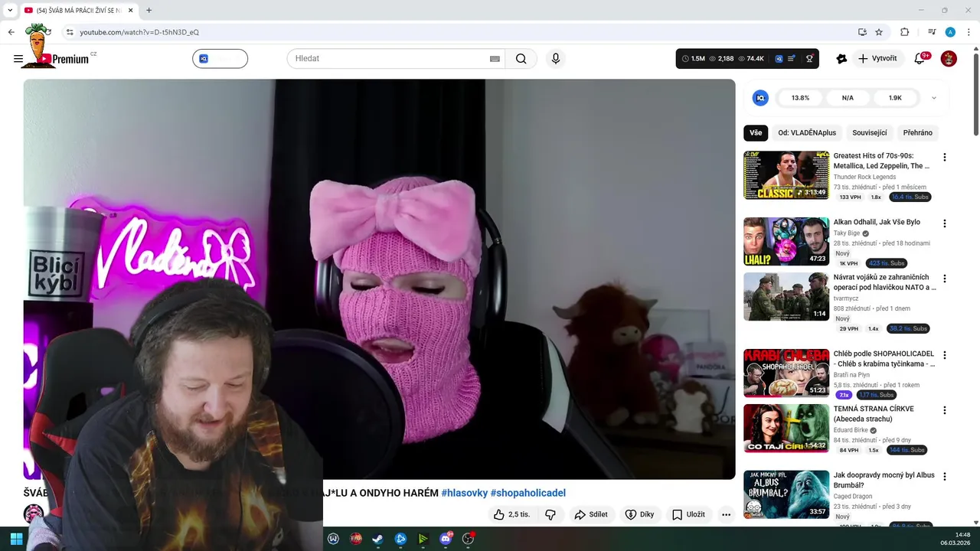Screen dimensions: 980x551
Task: Select the Vše filter chip
Action: click(756, 132)
